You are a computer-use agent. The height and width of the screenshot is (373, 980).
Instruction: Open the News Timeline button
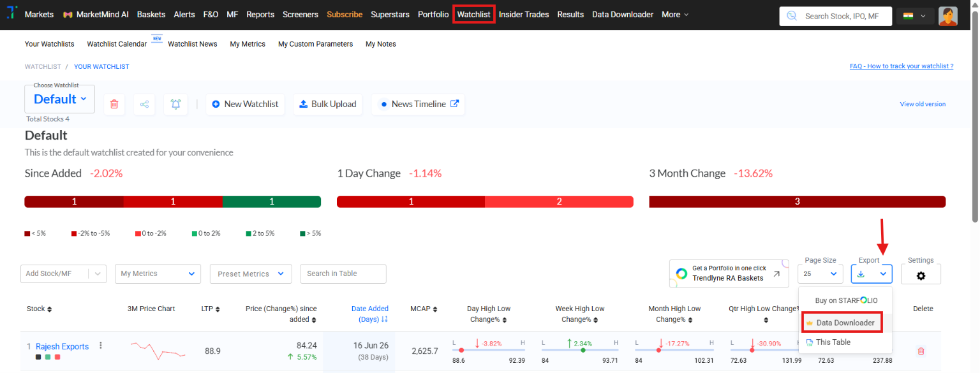click(418, 104)
